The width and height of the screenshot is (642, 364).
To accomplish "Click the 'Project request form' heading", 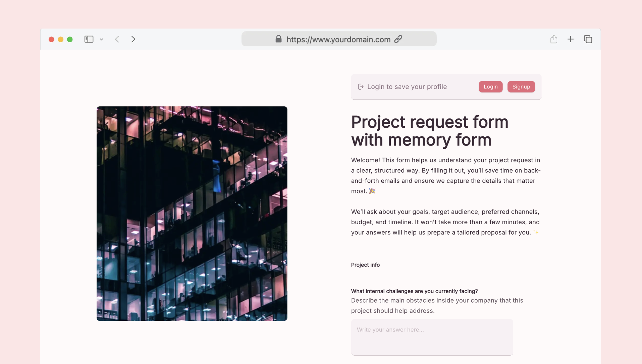I will point(430,131).
